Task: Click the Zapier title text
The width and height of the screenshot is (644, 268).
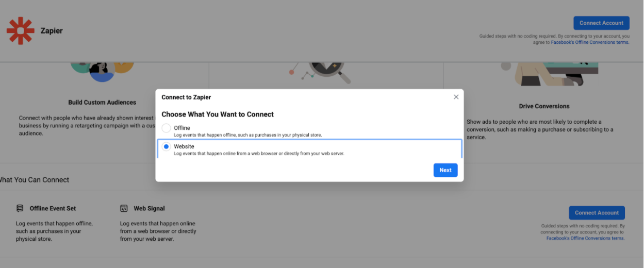Action: tap(52, 31)
